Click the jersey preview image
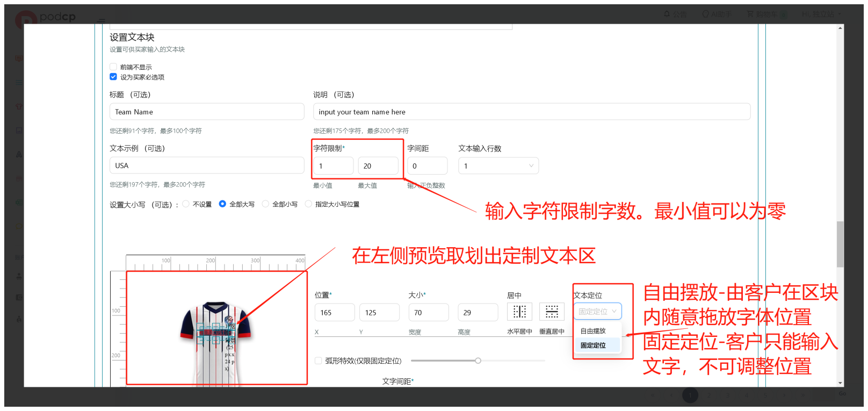 coord(216,344)
